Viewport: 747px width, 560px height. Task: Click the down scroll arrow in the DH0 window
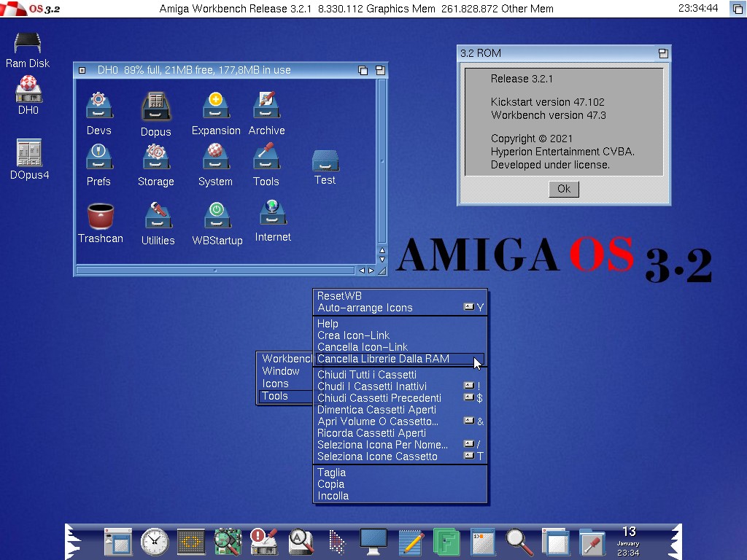click(382, 259)
